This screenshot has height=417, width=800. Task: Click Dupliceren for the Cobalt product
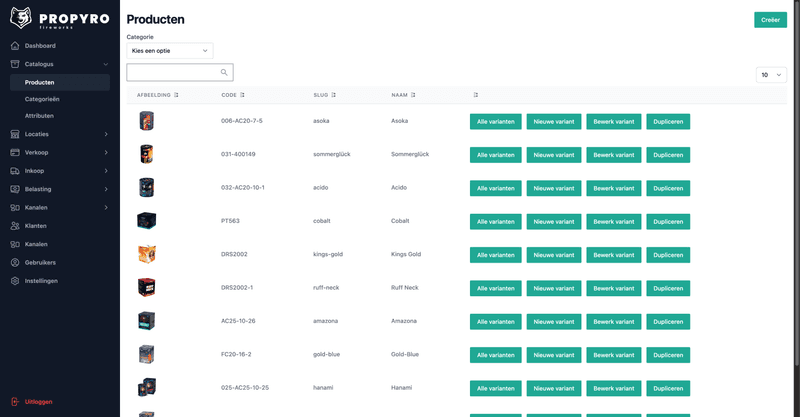coord(667,221)
